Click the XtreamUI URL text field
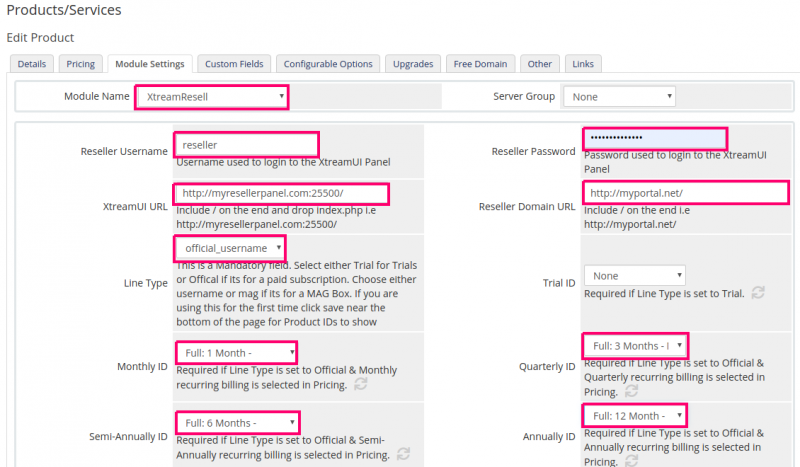The width and height of the screenshot is (800, 467). pyautogui.click(x=281, y=194)
